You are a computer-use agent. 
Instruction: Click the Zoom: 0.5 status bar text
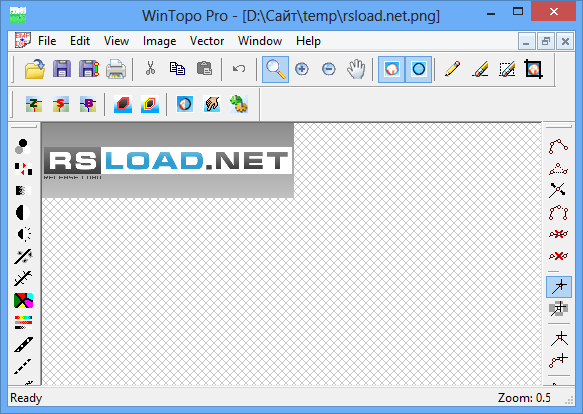(524, 398)
